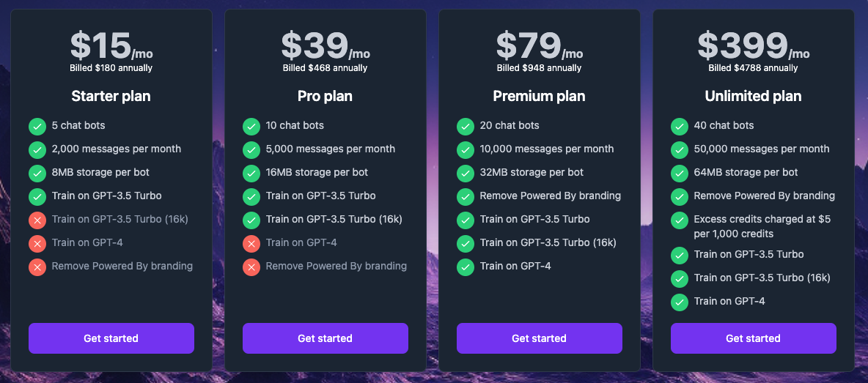Click red X next to Starter's Remove Powered By branding
Screen dimensions: 868x383
pos(37,267)
